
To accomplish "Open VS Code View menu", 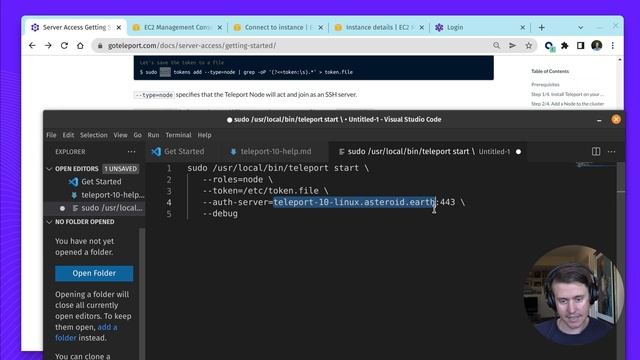I will [x=120, y=135].
